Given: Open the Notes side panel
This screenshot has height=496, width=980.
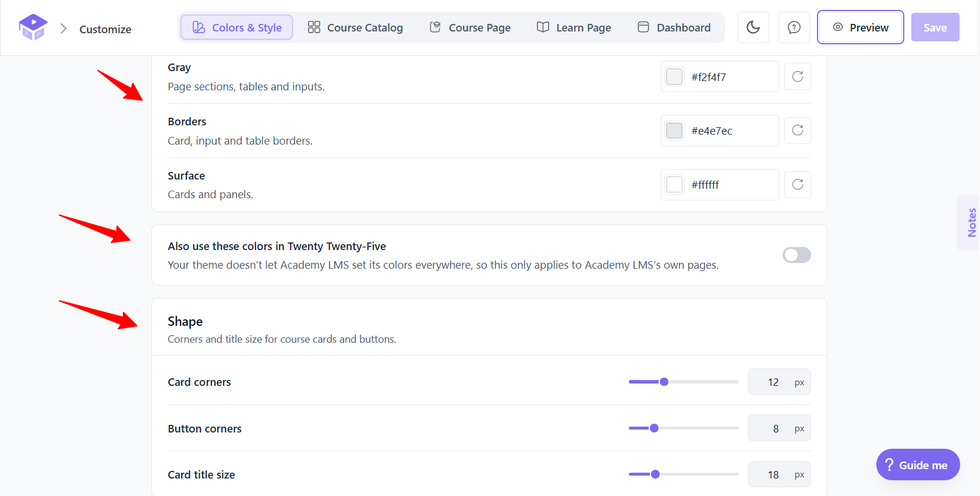Looking at the screenshot, I should click(x=970, y=223).
